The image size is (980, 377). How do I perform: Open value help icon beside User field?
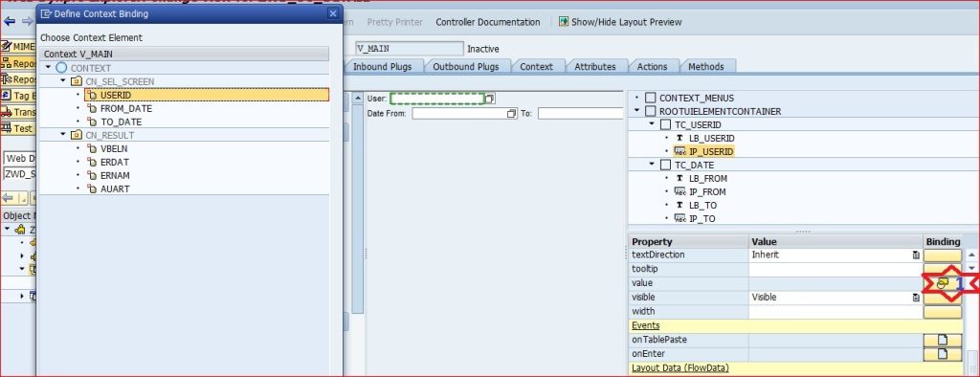tap(490, 99)
